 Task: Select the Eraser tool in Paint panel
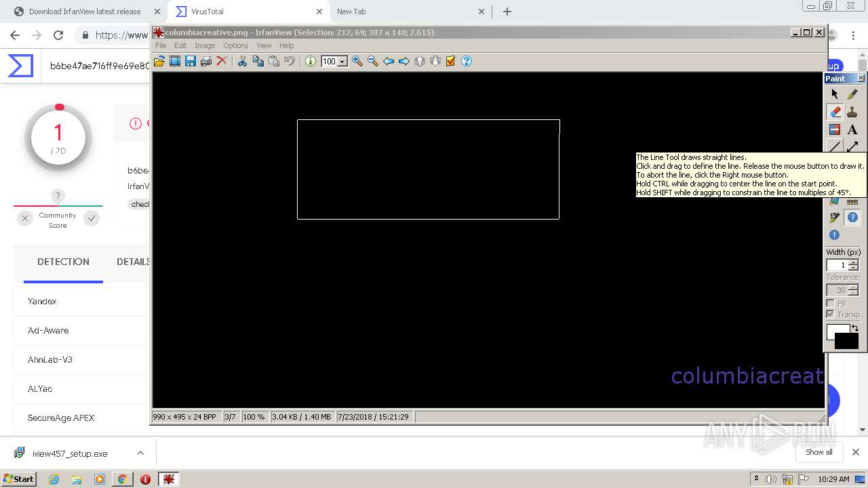[835, 112]
